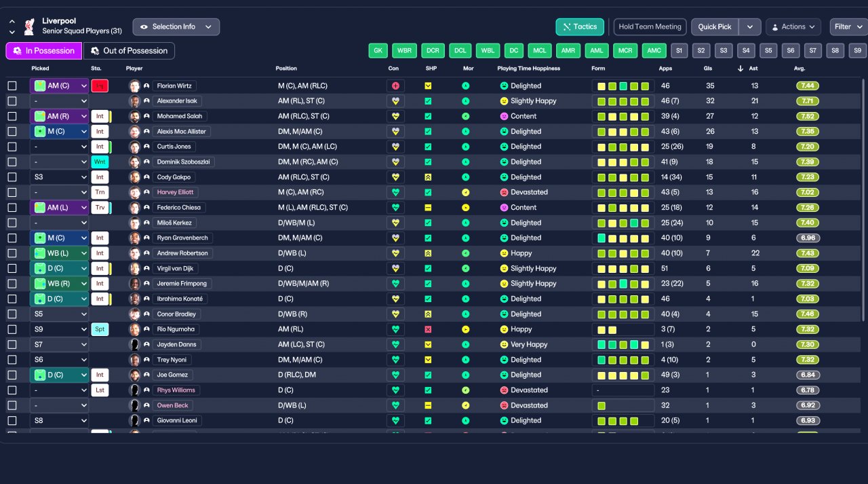Click Florian Wirtz's player portrait
The image size is (868, 484).
(134, 86)
